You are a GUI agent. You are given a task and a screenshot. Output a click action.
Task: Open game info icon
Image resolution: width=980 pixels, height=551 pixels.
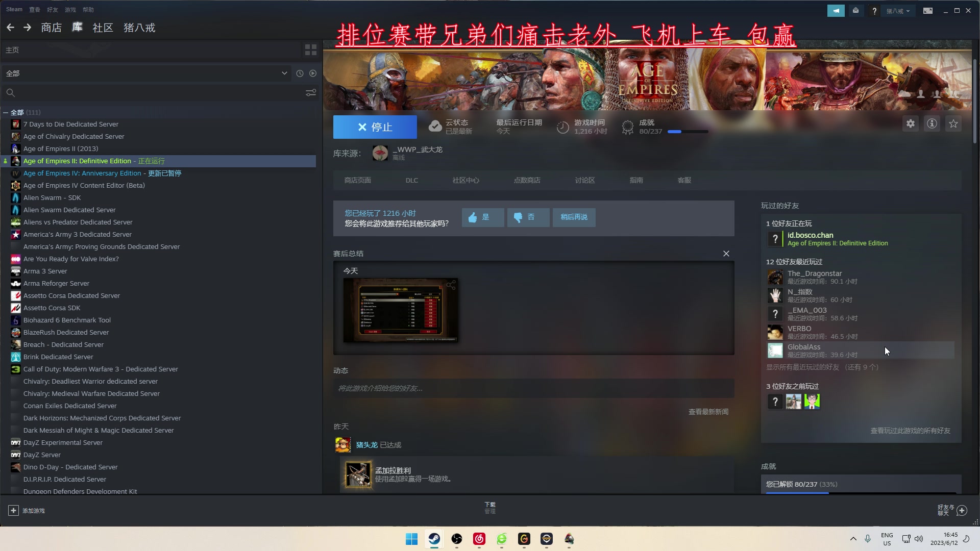[932, 123]
